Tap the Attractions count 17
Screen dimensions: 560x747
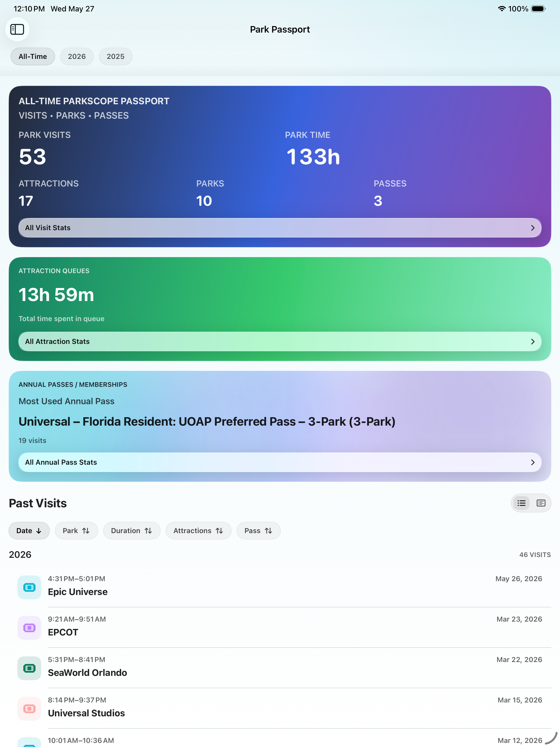click(26, 201)
